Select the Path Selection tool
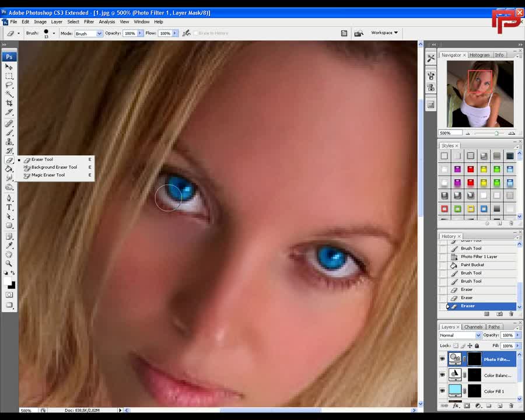 9,216
